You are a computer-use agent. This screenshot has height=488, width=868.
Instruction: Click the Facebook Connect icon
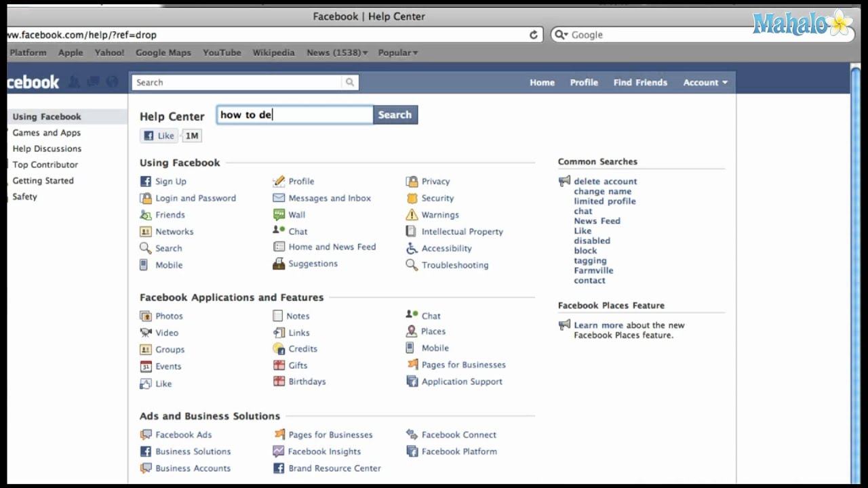pyautogui.click(x=412, y=434)
